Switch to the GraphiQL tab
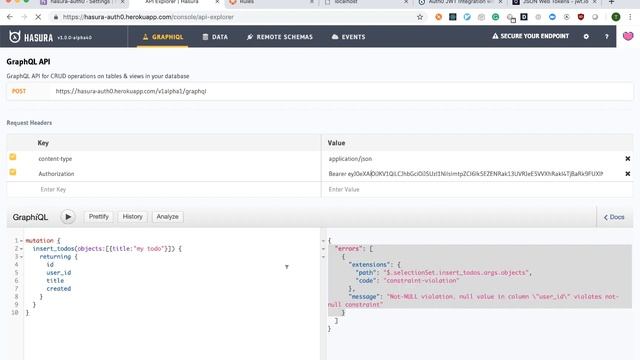640x360 pixels. tap(162, 37)
